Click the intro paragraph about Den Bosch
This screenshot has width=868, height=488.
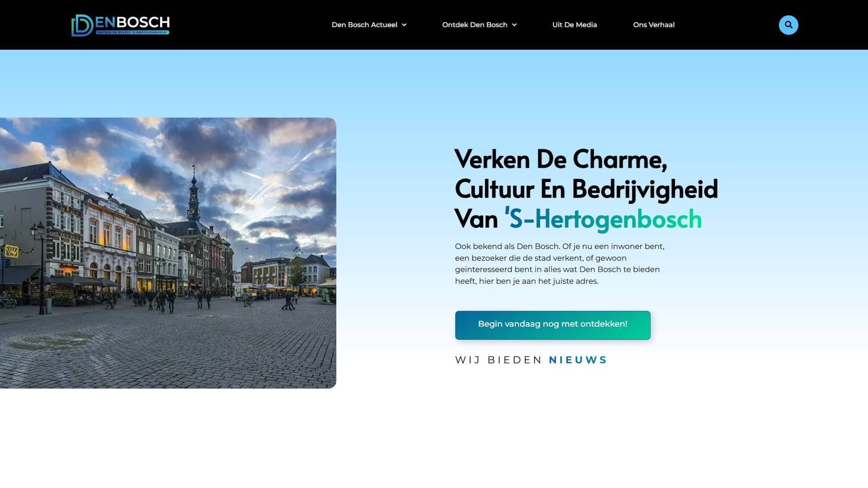click(556, 264)
